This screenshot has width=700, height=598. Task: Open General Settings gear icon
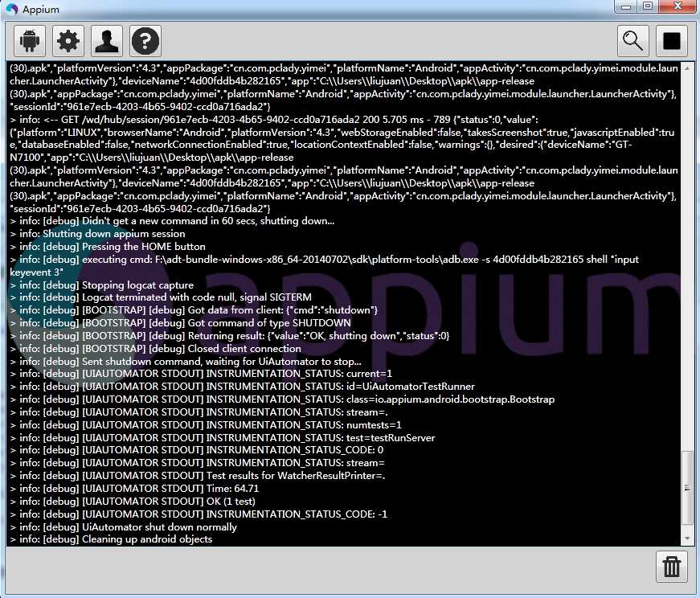[68, 41]
